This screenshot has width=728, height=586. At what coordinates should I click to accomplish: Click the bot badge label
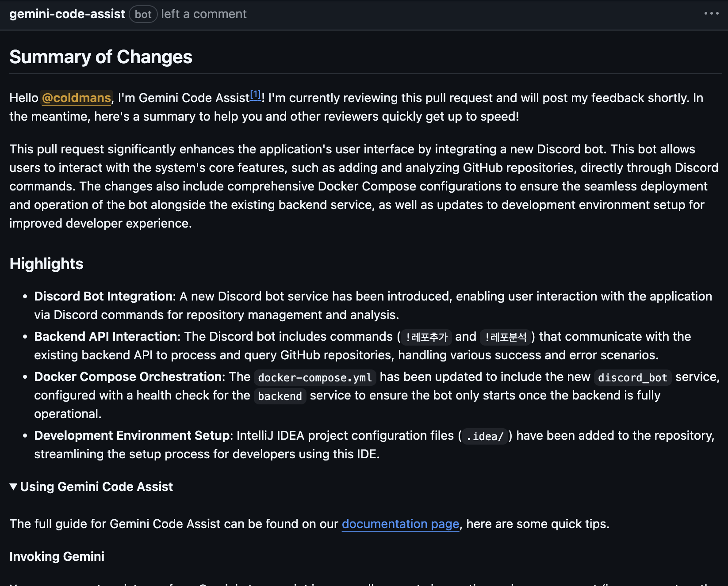143,15
